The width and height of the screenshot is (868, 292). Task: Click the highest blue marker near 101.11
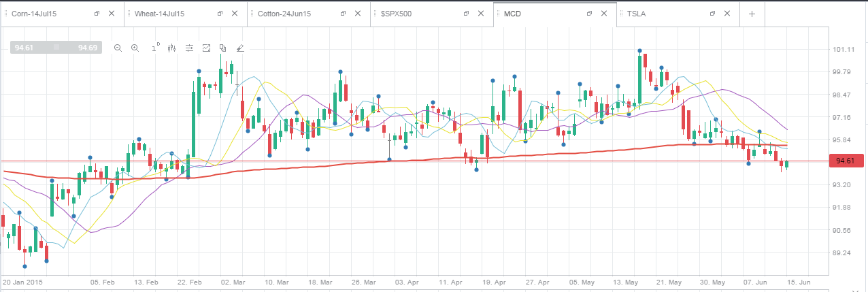pos(640,50)
